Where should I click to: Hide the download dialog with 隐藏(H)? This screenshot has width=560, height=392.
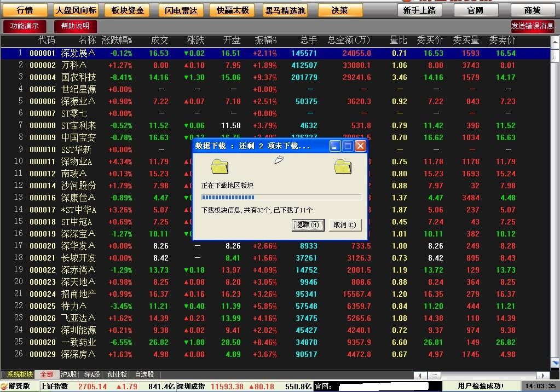[x=308, y=225]
